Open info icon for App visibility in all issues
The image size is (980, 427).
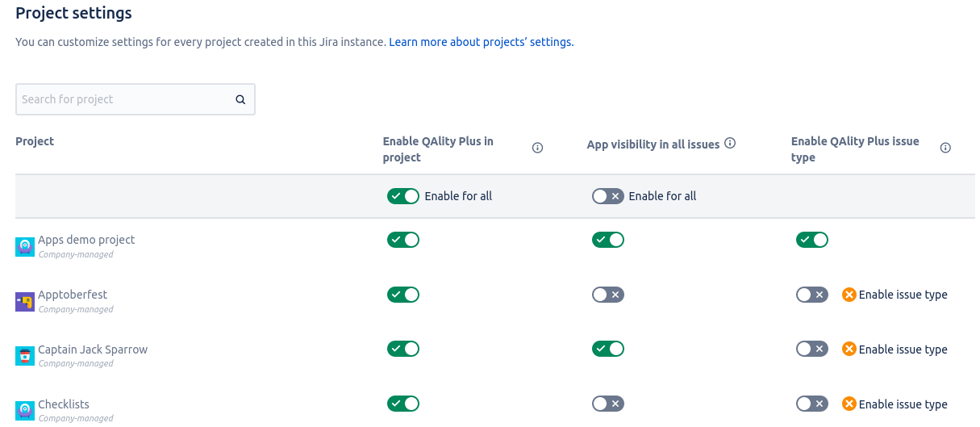click(730, 144)
